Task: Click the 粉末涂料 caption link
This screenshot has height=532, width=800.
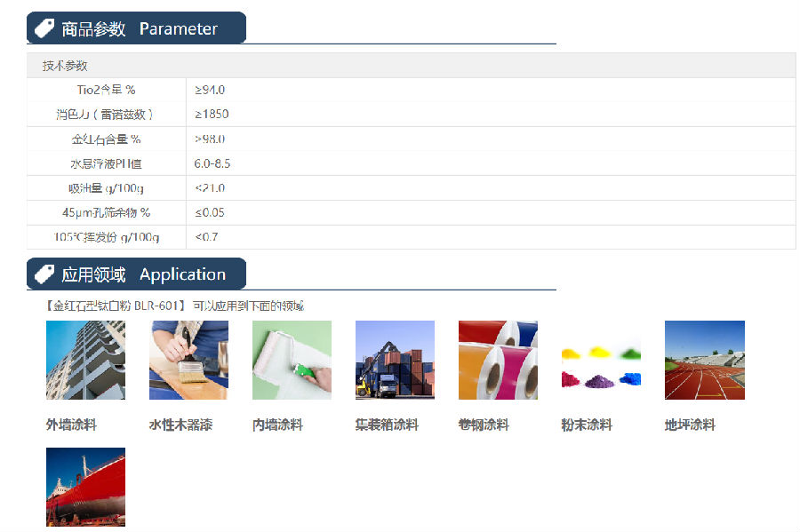Action: click(587, 425)
